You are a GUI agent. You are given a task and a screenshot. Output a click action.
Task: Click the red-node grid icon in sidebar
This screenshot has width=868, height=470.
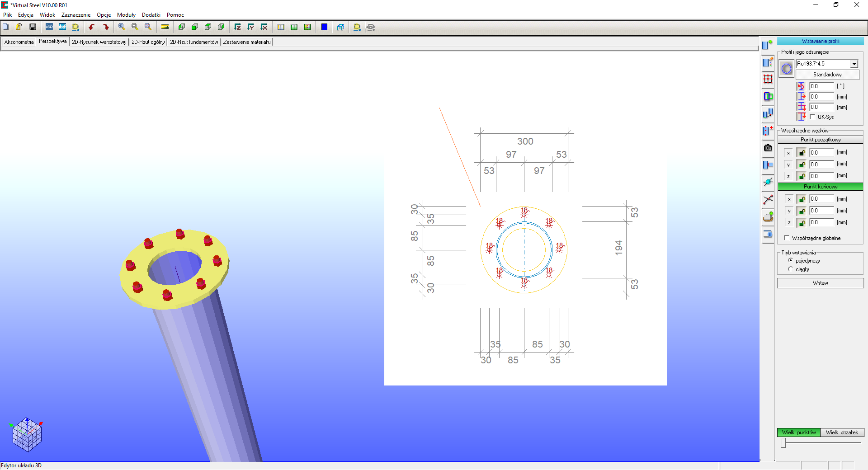pyautogui.click(x=768, y=79)
